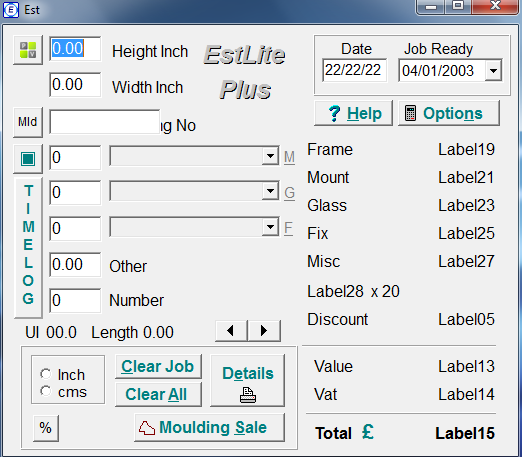The height and width of the screenshot is (457, 522).
Task: Expand the mount (M) combo box
Action: tap(270, 156)
